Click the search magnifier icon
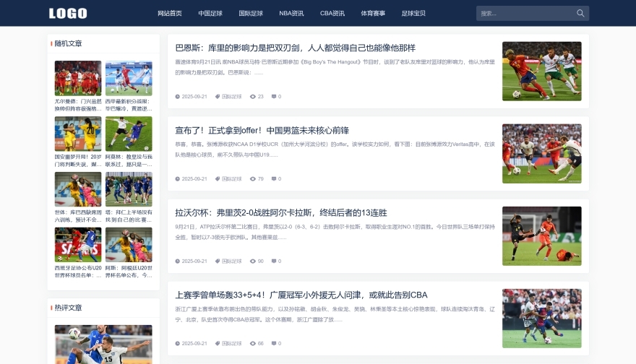Screen dimensions: 636x364 pyautogui.click(x=580, y=13)
